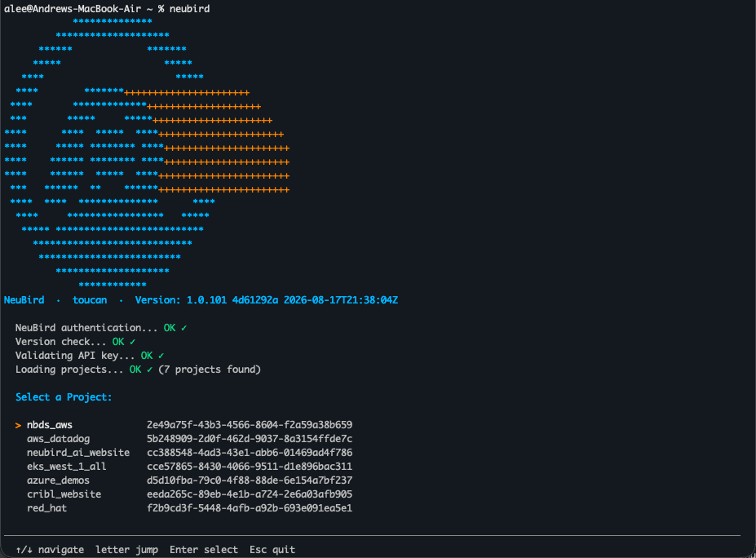Screen dimensions: 756x558
Task: Click the ID f2b9cd3f-5448-4afb-a92b-693e091ea5e1
Action: click(250, 508)
